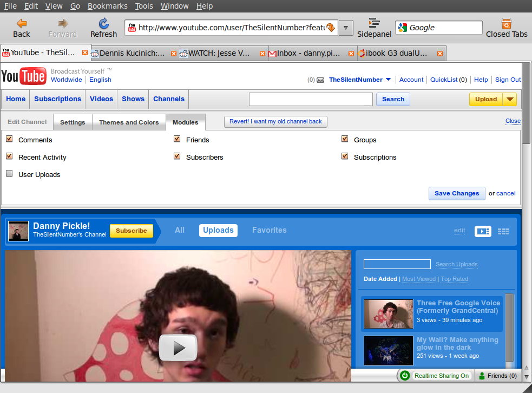Open the Subscriptions nav tab
This screenshot has width=532, height=393.
point(58,99)
